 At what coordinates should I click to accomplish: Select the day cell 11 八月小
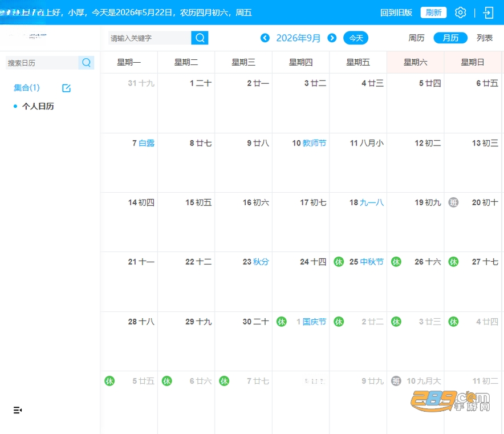(x=358, y=163)
